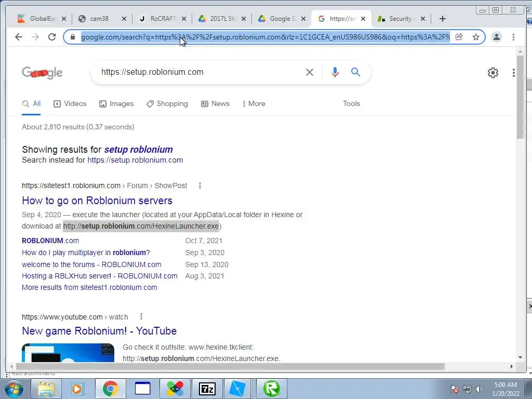Open File Explorer from taskbar

pyautogui.click(x=46, y=389)
